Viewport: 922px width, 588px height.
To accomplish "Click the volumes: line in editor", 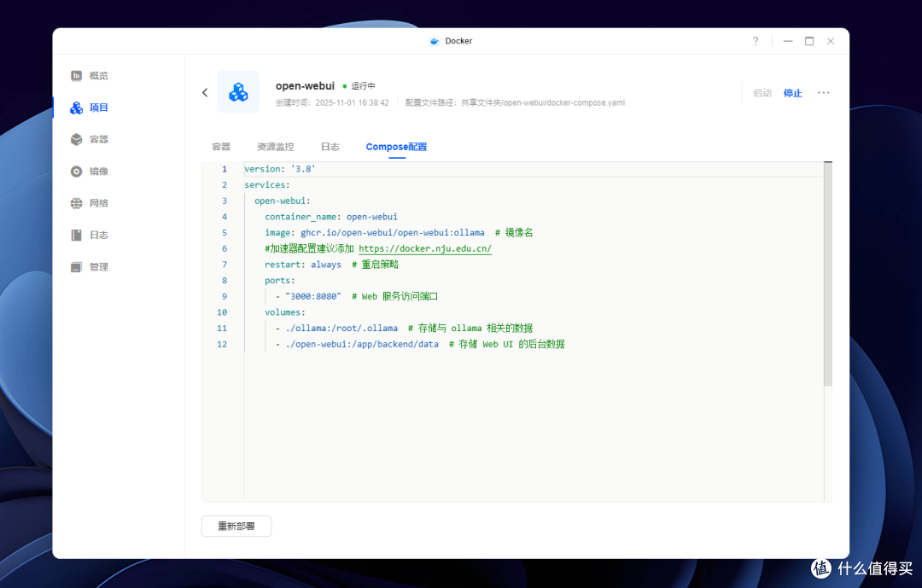I will click(284, 312).
